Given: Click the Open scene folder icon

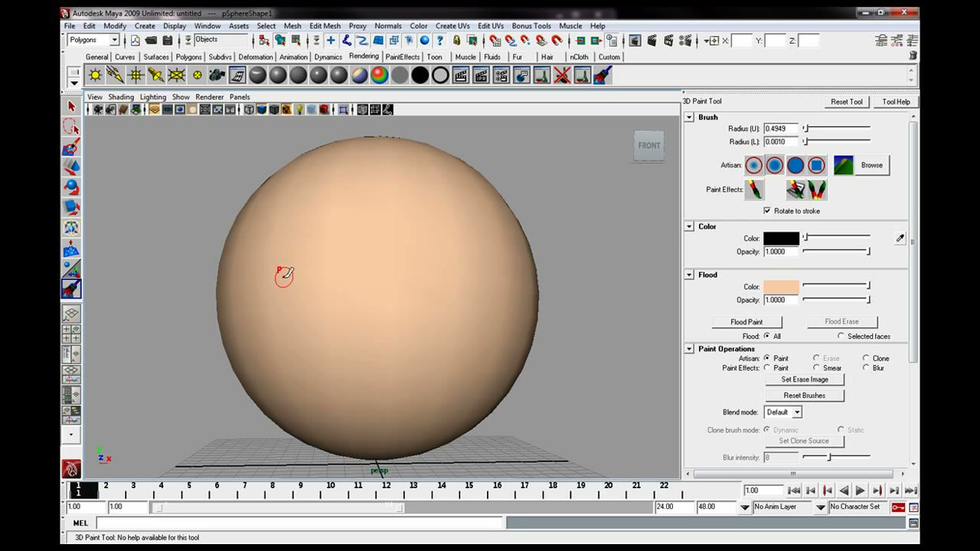Looking at the screenshot, I should pos(151,41).
